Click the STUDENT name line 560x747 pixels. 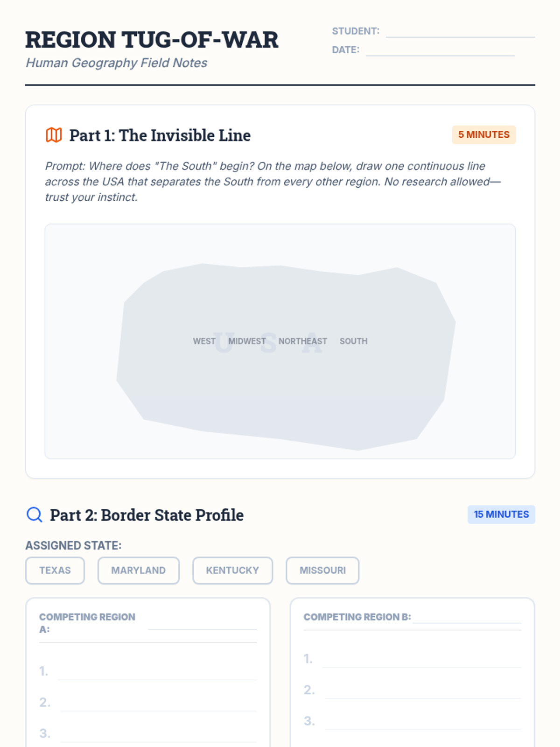coord(461,32)
